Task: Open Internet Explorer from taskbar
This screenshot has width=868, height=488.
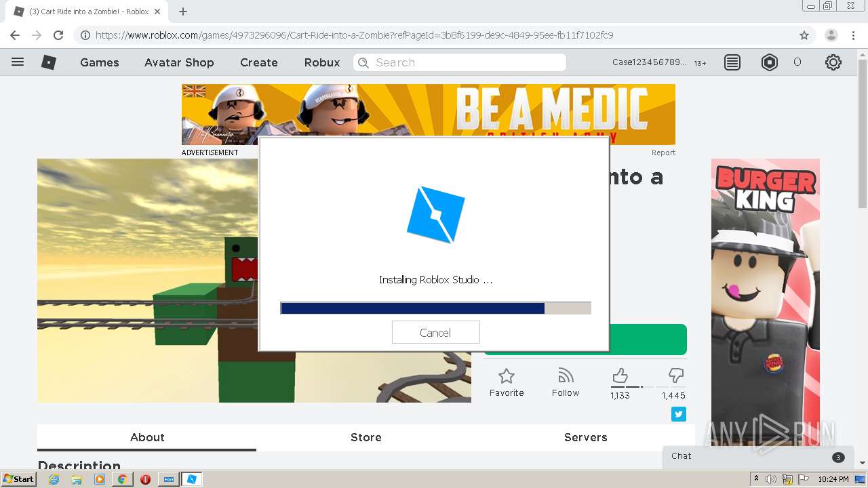Action: (x=54, y=479)
